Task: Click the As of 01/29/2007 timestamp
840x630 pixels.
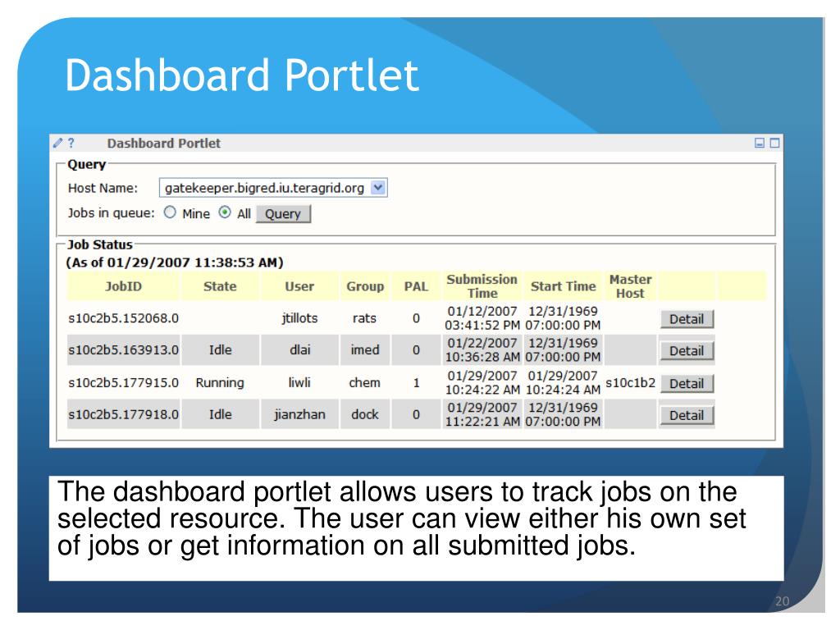Action: point(175,262)
